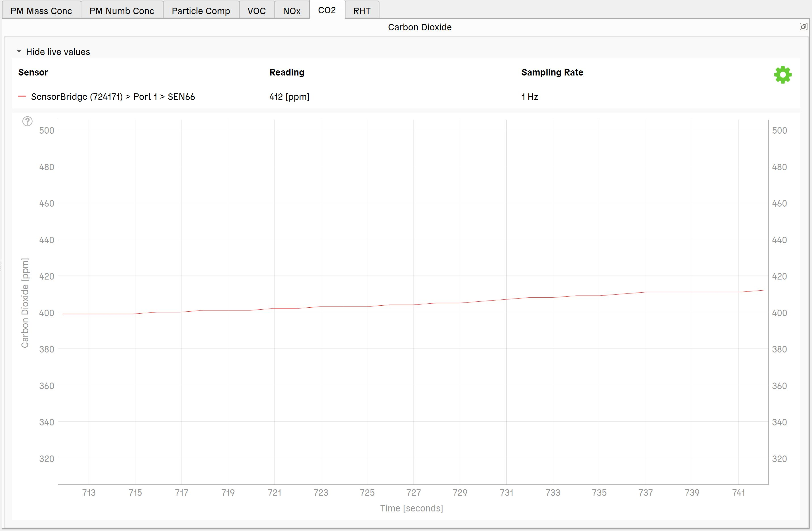Switch to the RHT tab
This screenshot has width=812, height=531.
click(x=362, y=11)
